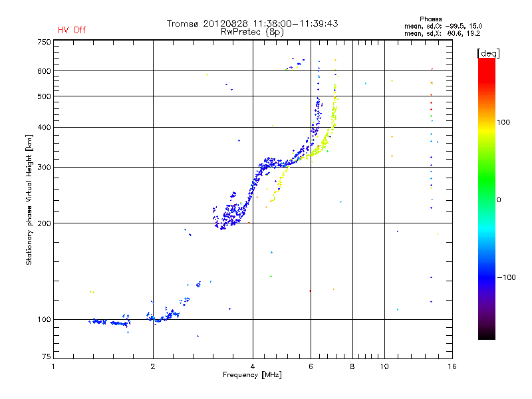Viewport: 532px width, 399px height.
Task: Click the 'mean, sd,O: -99.5, 15.0' line
Action: (443, 26)
